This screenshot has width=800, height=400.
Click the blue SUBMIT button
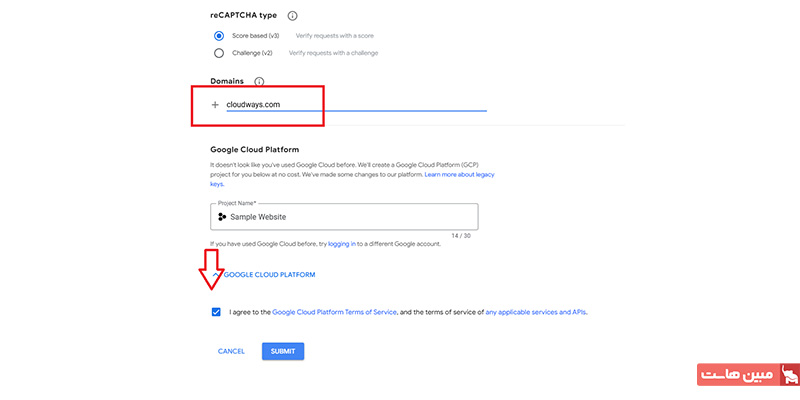click(x=283, y=352)
